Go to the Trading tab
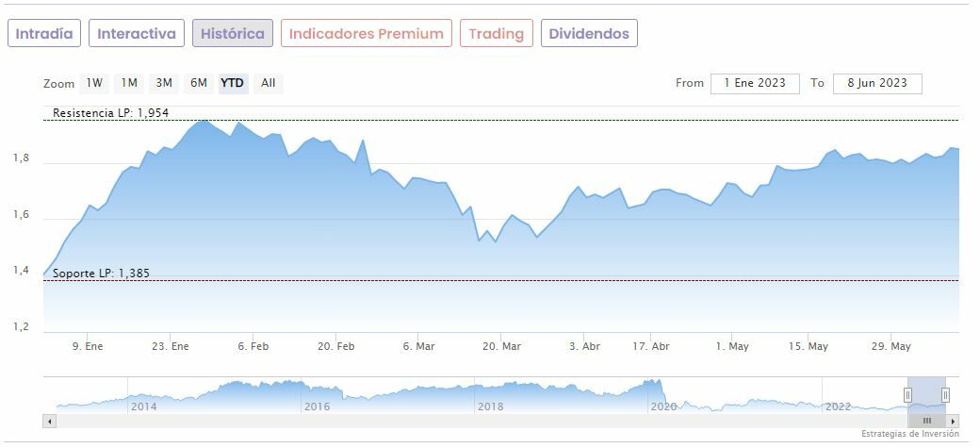980x448 pixels. [496, 34]
